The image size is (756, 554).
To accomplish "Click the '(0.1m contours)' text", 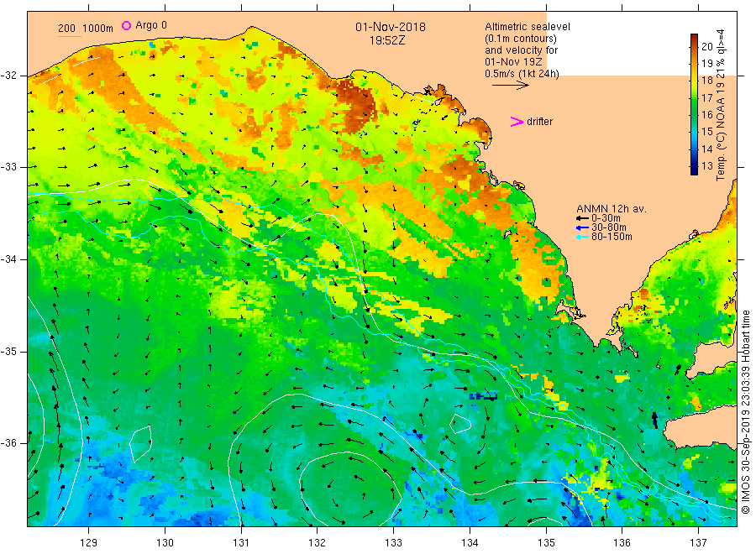I will (521, 39).
